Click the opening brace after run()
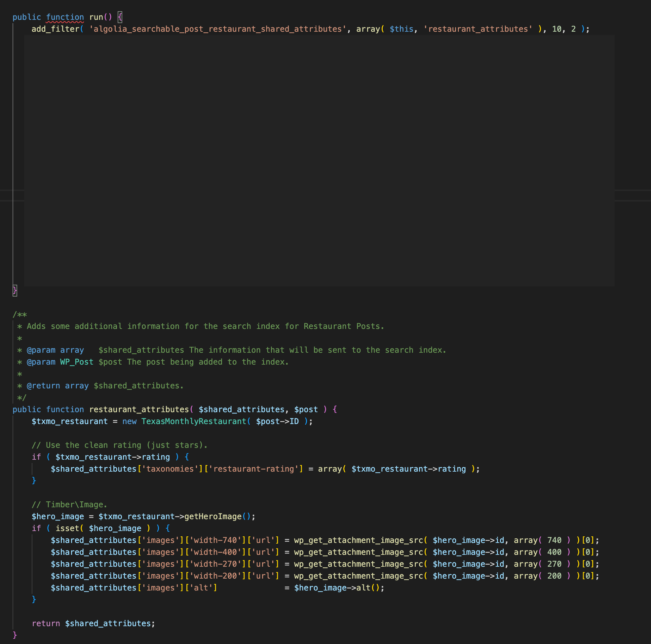The width and height of the screenshot is (651, 644). [x=120, y=17]
